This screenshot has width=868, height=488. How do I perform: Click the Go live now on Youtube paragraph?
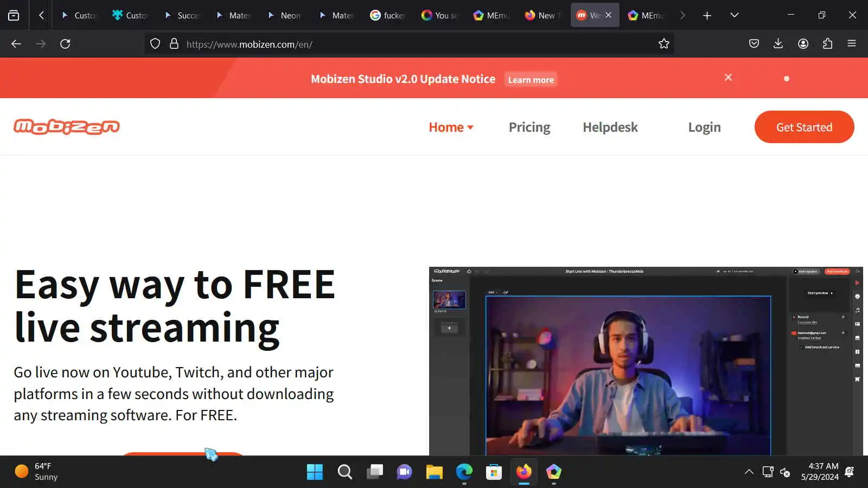coord(174,394)
